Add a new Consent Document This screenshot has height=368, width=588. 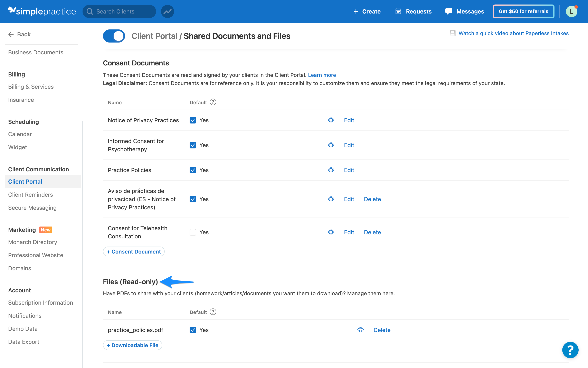(134, 251)
